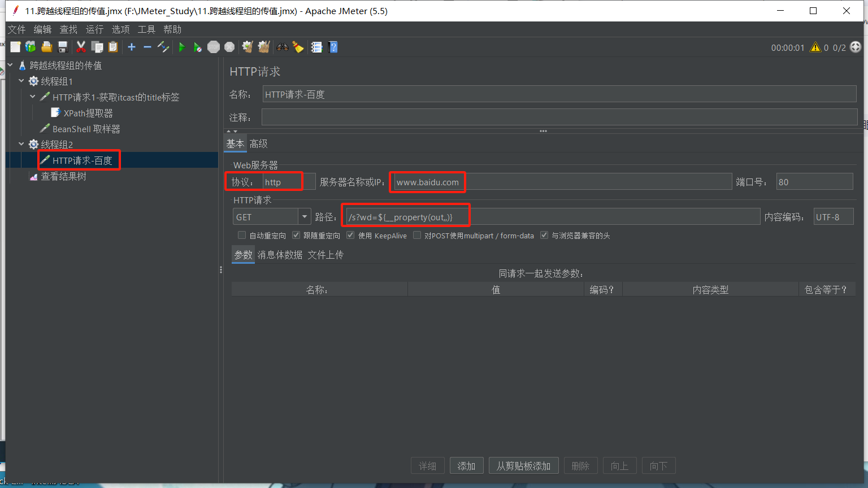Click the Open file folder icon

coord(46,47)
